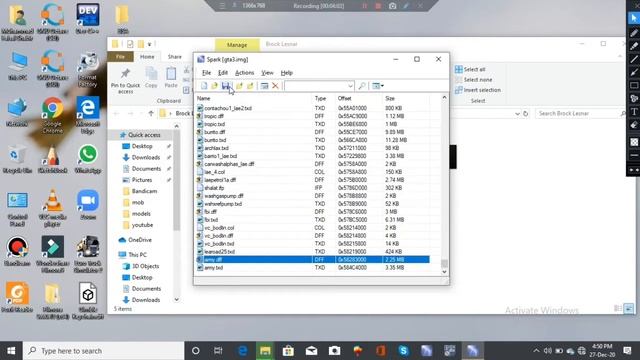Expand the search combo box arrow in Spark
This screenshot has width=640, height=360.
pos(350,86)
